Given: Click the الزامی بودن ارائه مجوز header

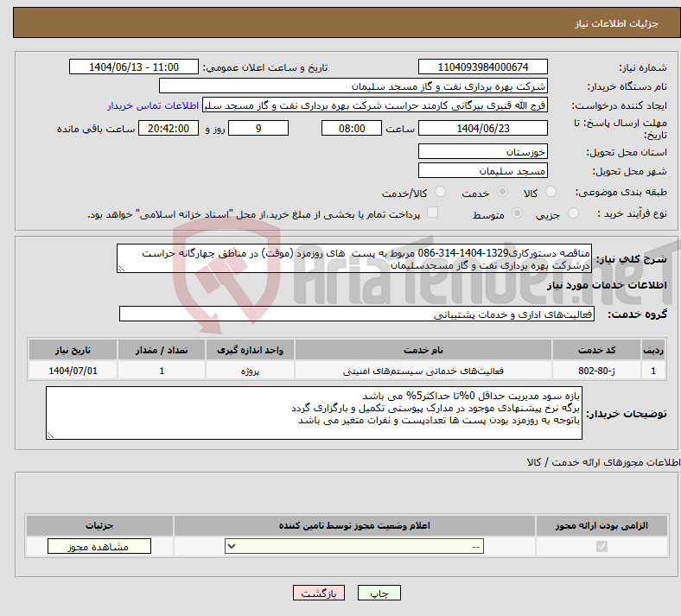Looking at the screenshot, I should tap(601, 525).
